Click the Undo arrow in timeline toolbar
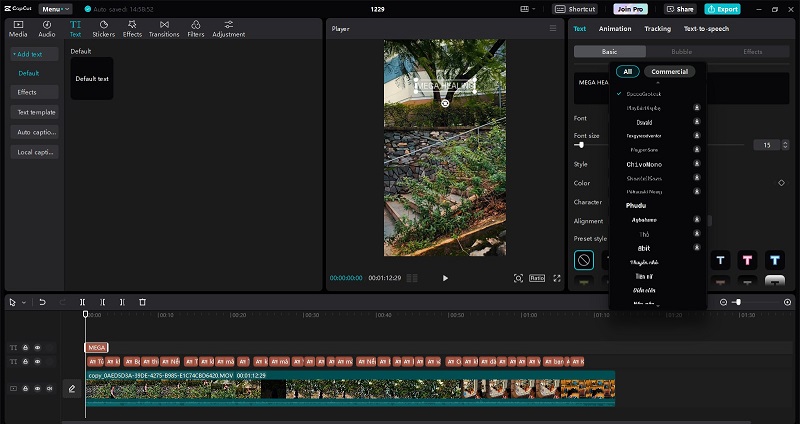Viewport: 800px width, 424px height. point(42,301)
